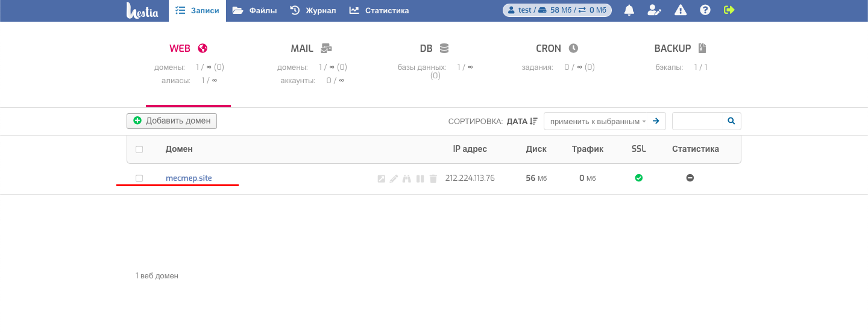Click the test user badge
The width and height of the screenshot is (868, 335).
click(x=557, y=10)
